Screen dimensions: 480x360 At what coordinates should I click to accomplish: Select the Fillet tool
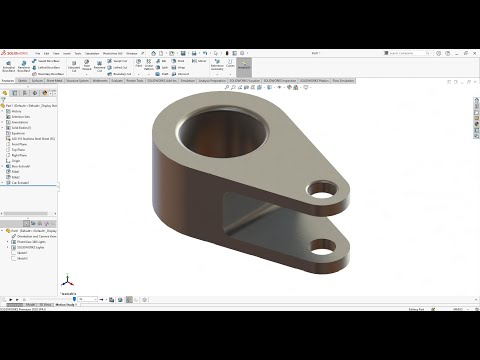click(x=139, y=63)
